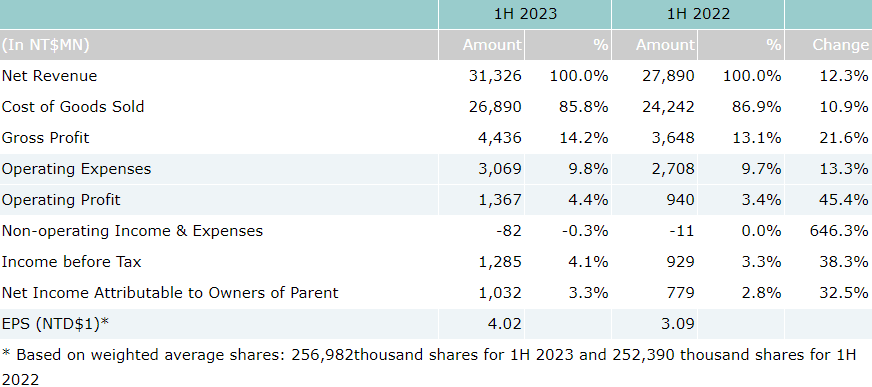Select the 27,890 net revenue amount
Image resolution: width=872 pixels, height=387 pixels.
pyautogui.click(x=668, y=76)
